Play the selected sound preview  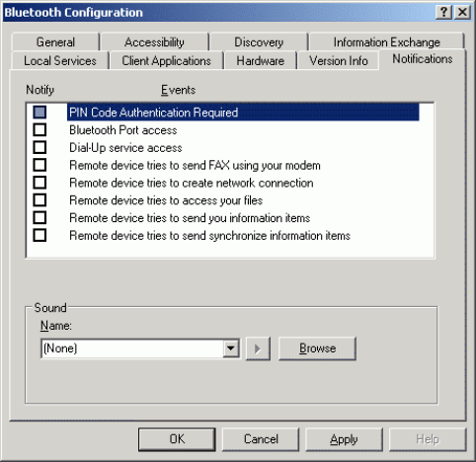point(258,348)
